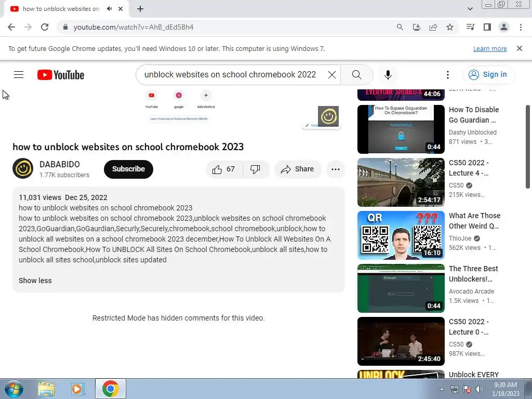Click the browser forward arrow
This screenshot has width=532, height=399.
tap(28, 27)
